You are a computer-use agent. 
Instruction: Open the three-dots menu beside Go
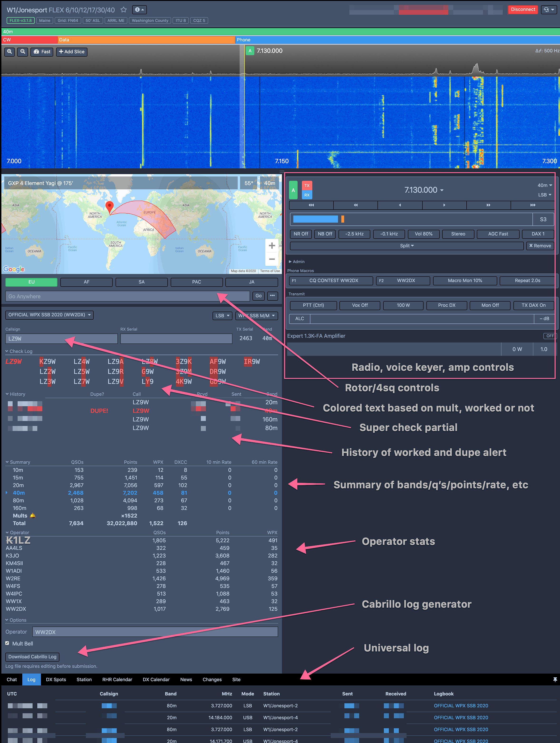(x=272, y=296)
